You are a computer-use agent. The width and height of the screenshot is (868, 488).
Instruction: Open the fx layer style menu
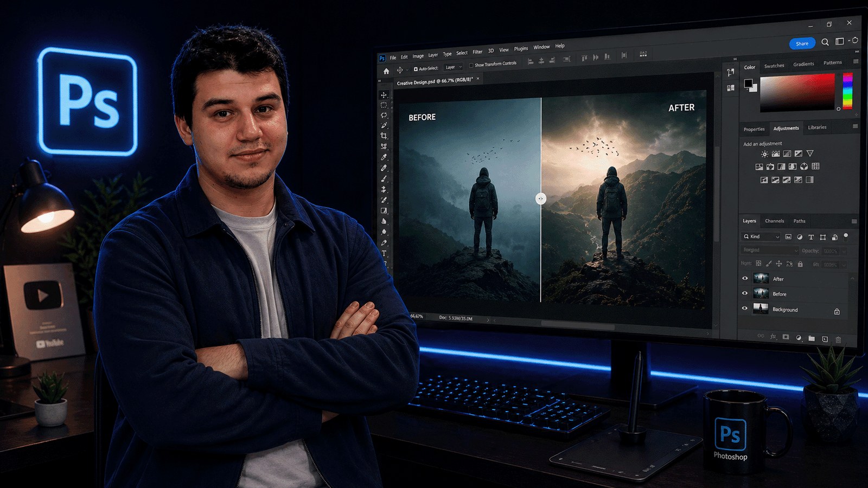773,337
